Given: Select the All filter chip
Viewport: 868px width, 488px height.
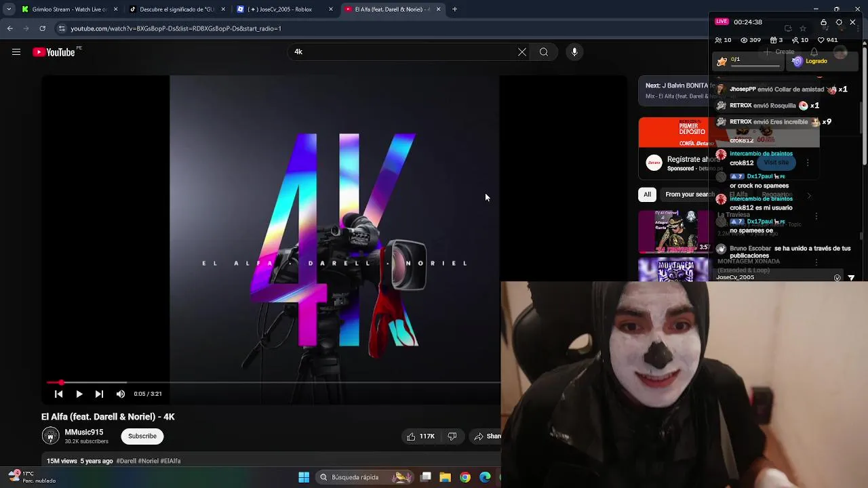Looking at the screenshot, I should coord(648,195).
